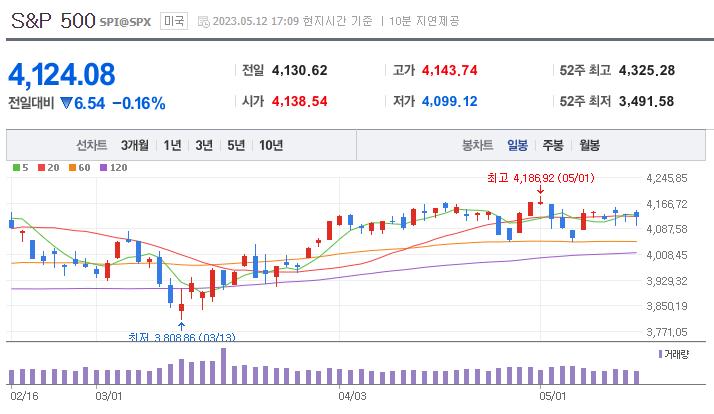Viewport: 714px width, 414px height.
Task: Click the green 5-day moving average swatch
Action: click(16, 168)
